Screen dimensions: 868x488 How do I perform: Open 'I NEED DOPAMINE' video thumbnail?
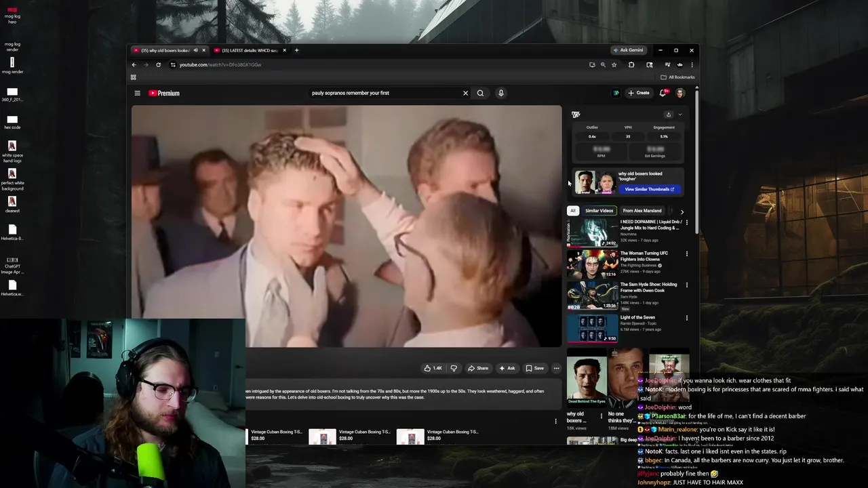tap(592, 232)
